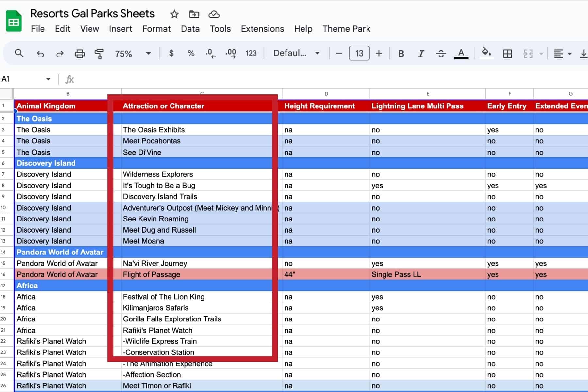
Task: Select the Lightning Lane Multi Pass header cell
Action: [x=428, y=106]
